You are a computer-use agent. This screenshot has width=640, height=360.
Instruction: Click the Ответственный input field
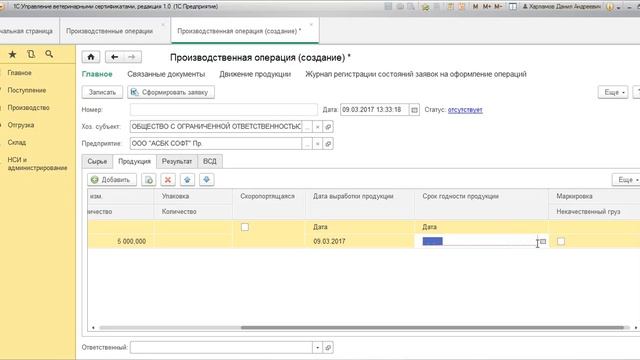221,347
